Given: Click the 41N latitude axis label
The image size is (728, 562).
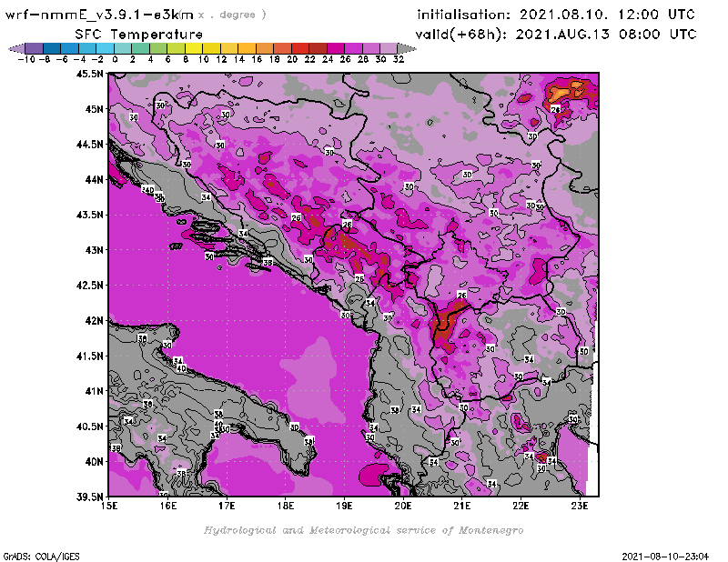Looking at the screenshot, I should [x=94, y=391].
